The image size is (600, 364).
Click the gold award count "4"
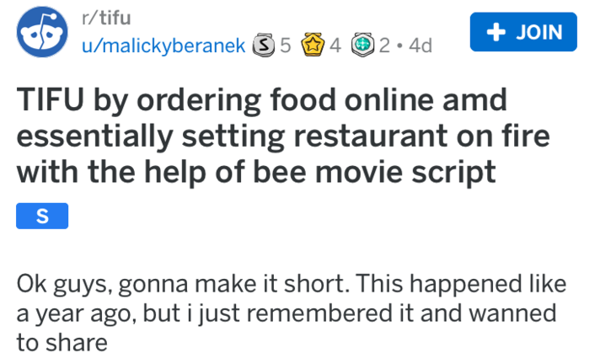pos(335,46)
